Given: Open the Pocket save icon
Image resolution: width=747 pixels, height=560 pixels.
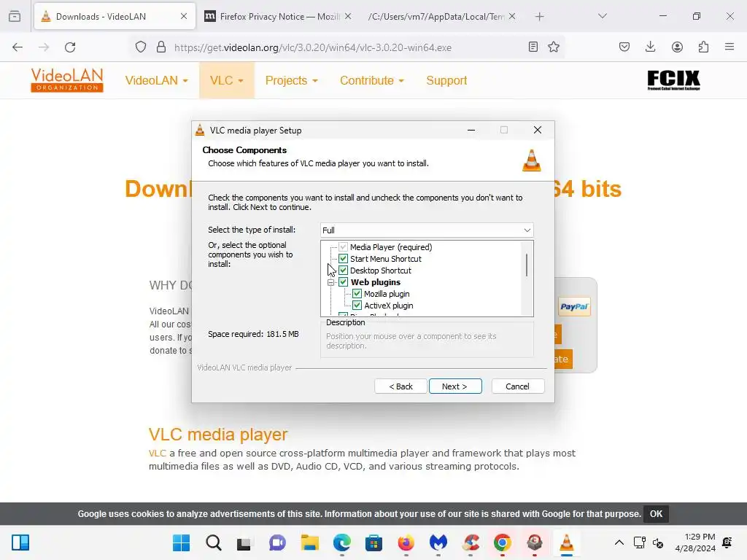Looking at the screenshot, I should 624,47.
